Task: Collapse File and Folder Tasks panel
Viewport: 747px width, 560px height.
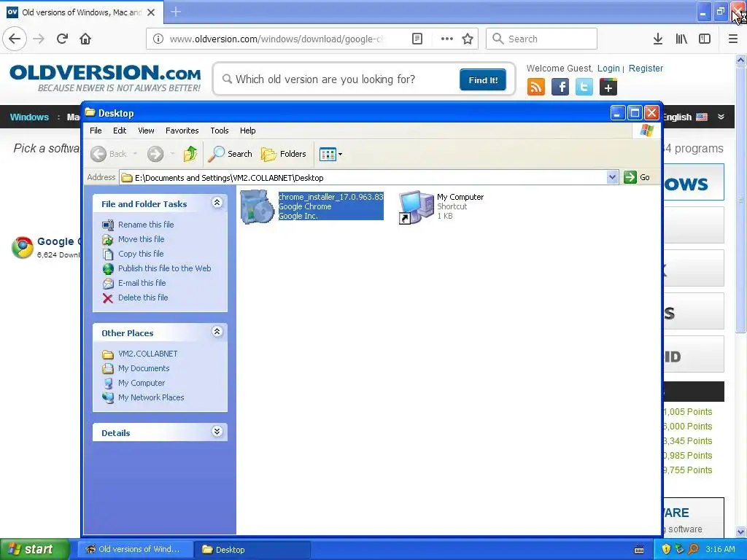Action: [217, 203]
